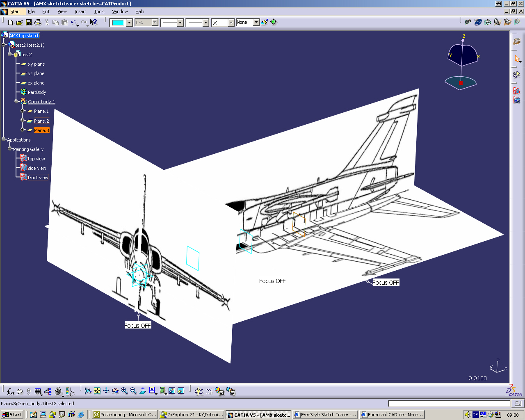This screenshot has height=420, width=525.
Task: Open the Start menu in CATIA menu bar
Action: (15, 11)
